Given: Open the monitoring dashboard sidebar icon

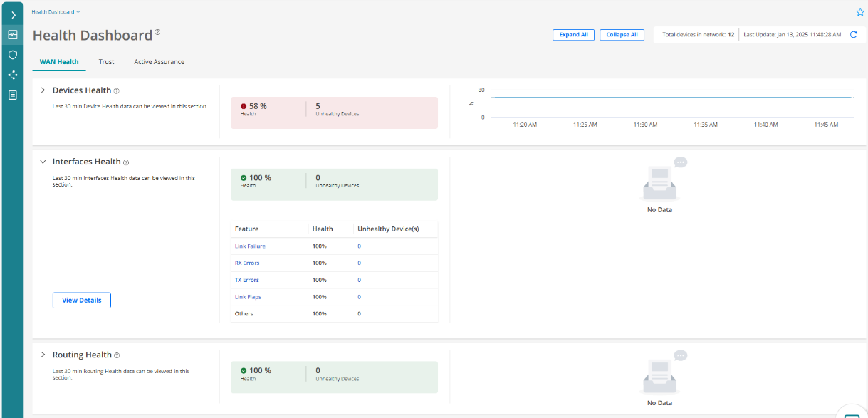Looking at the screenshot, I should tap(13, 34).
